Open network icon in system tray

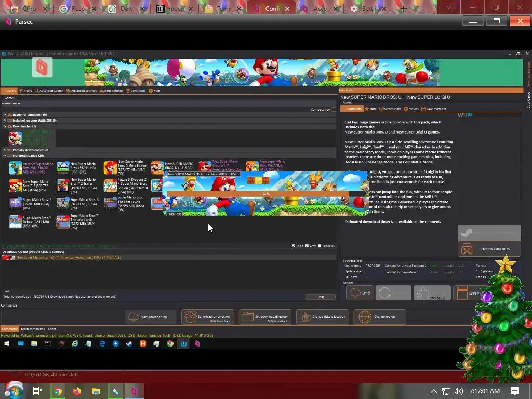click(x=446, y=391)
